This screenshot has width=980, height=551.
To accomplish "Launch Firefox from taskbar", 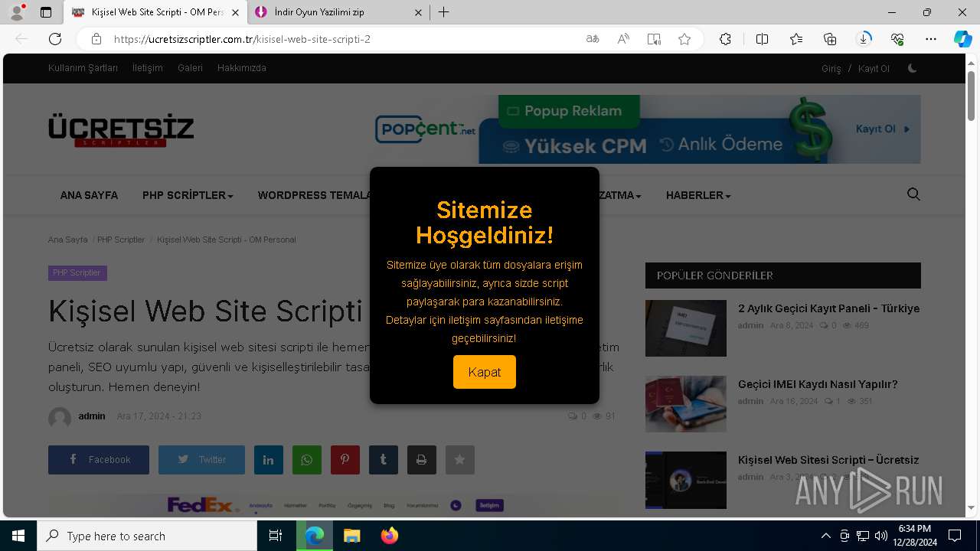I will (x=390, y=536).
